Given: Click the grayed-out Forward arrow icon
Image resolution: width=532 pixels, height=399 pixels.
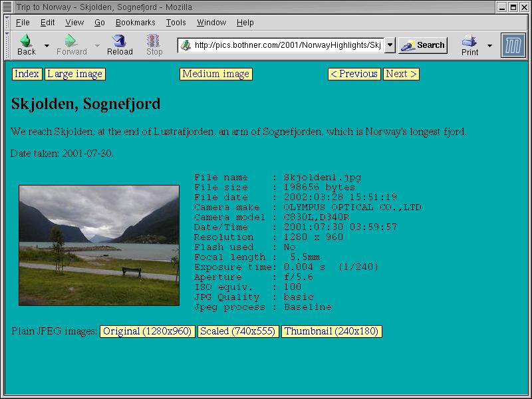Looking at the screenshot, I should (x=71, y=41).
